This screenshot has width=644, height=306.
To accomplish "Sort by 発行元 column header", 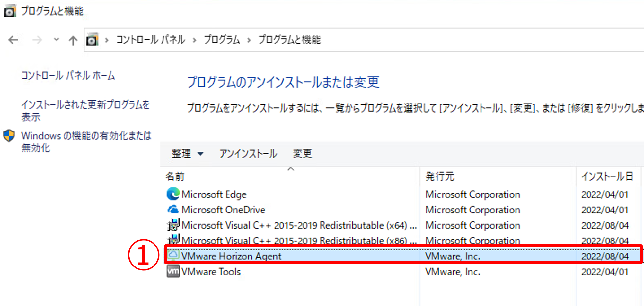I will pyautogui.click(x=440, y=176).
